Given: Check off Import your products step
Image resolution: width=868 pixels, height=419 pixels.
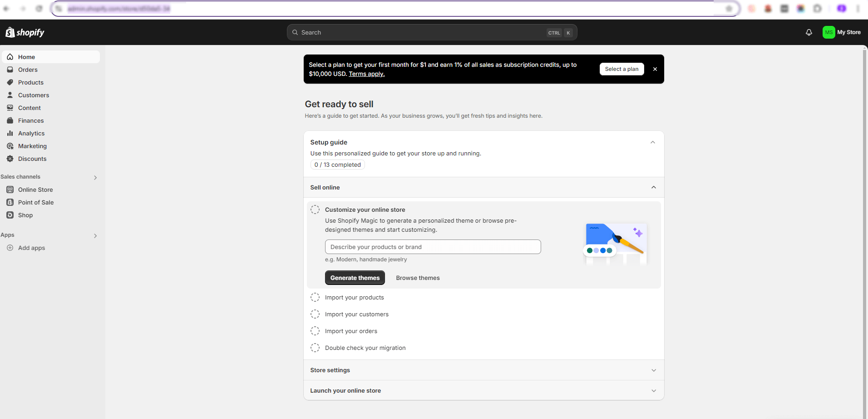Looking at the screenshot, I should point(315,297).
